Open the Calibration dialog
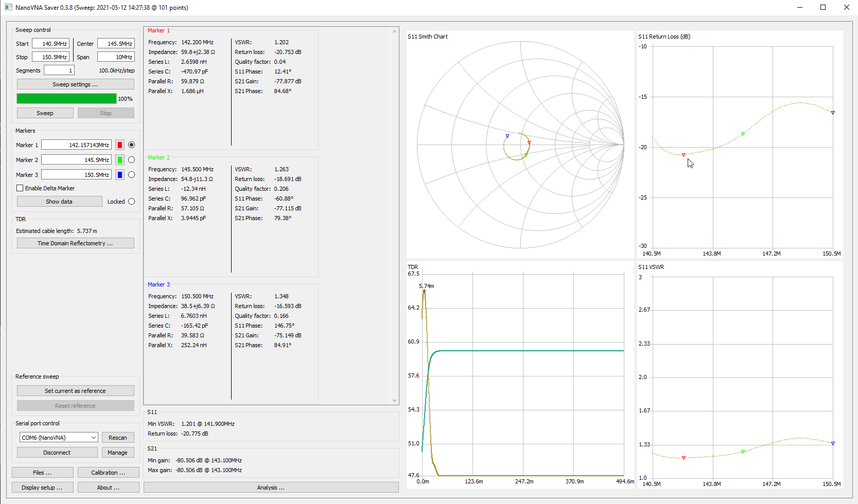 click(108, 473)
